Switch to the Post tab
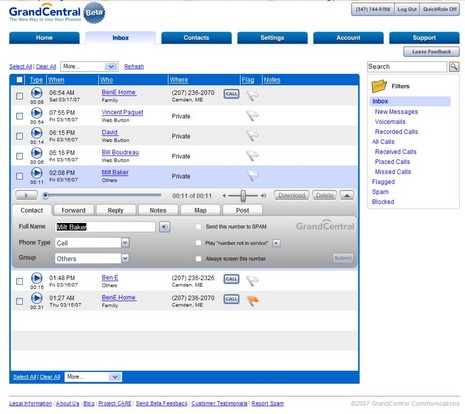The image size is (465, 414). click(242, 210)
